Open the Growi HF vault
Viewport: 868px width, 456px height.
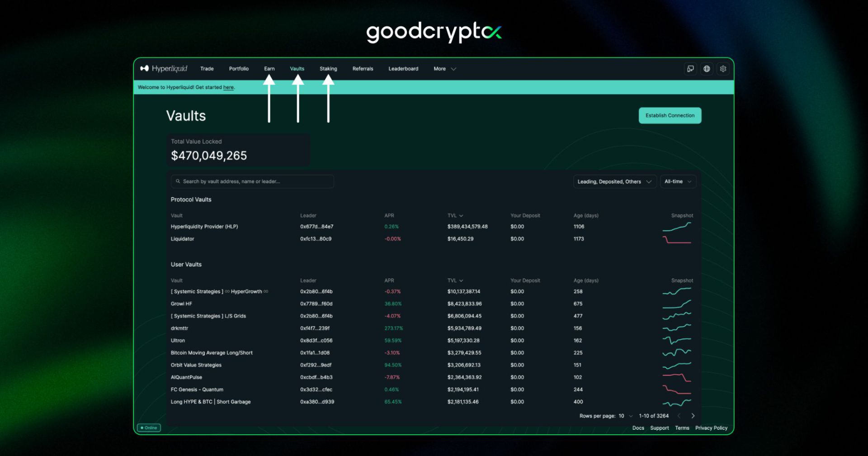181,304
